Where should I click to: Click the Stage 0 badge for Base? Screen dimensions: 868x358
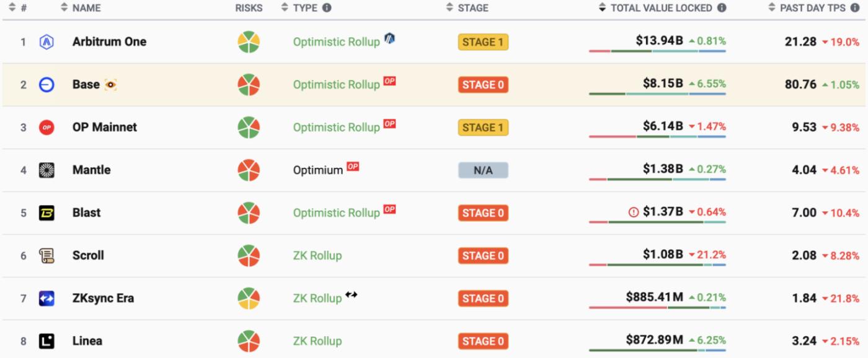pos(483,85)
